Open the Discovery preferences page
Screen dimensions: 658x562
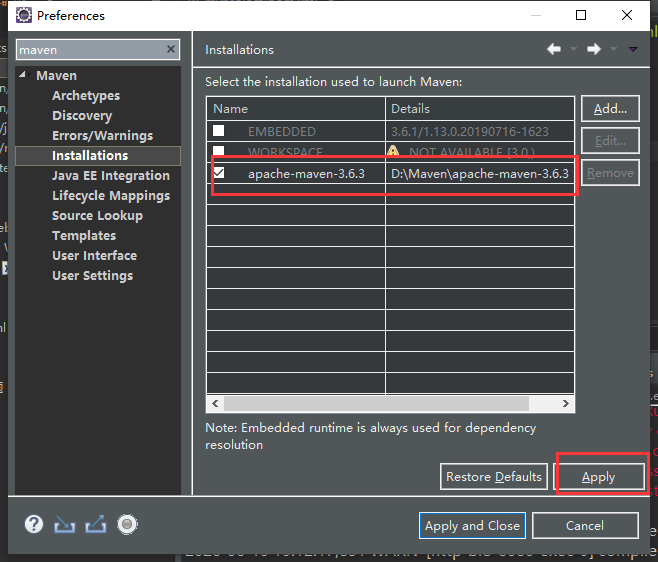tap(82, 115)
